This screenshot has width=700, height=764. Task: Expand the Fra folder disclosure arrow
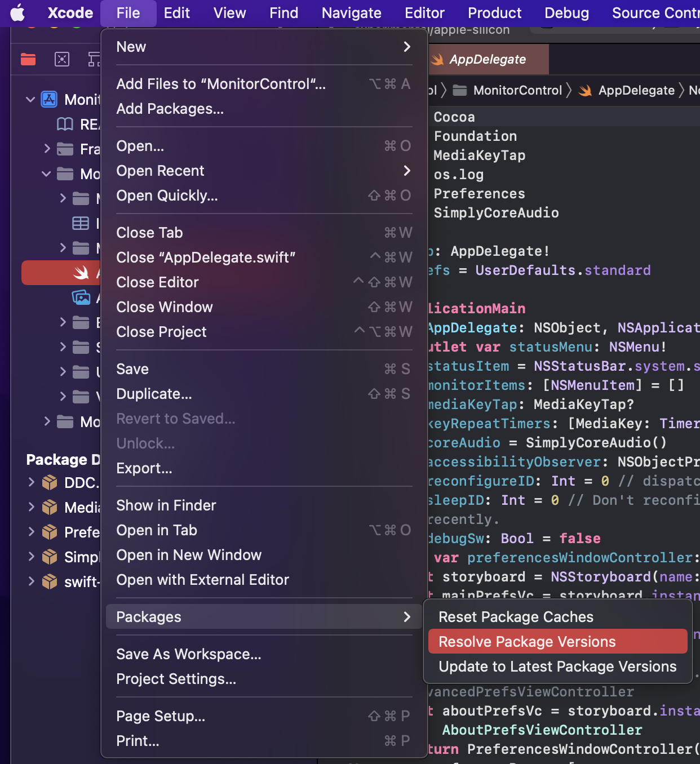coord(47,149)
